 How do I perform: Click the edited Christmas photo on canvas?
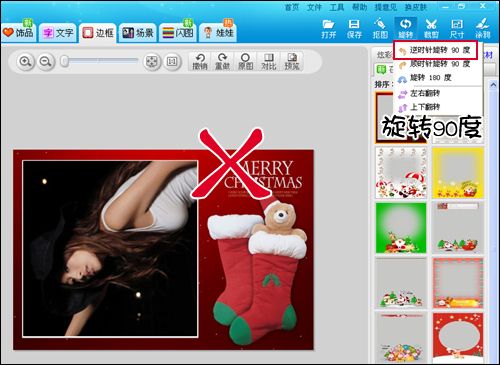click(x=163, y=250)
